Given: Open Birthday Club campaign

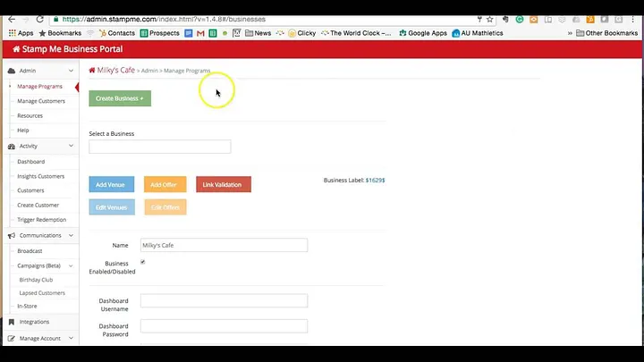Looking at the screenshot, I should pyautogui.click(x=36, y=280).
